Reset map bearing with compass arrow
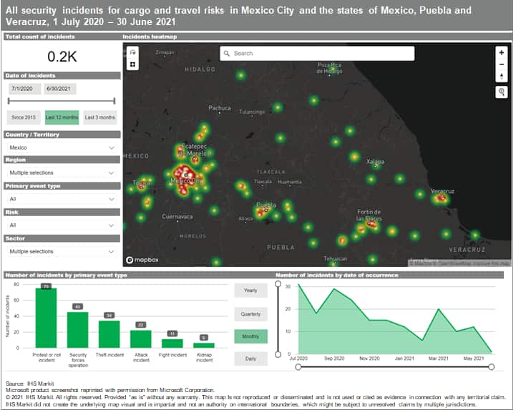 tap(502, 76)
